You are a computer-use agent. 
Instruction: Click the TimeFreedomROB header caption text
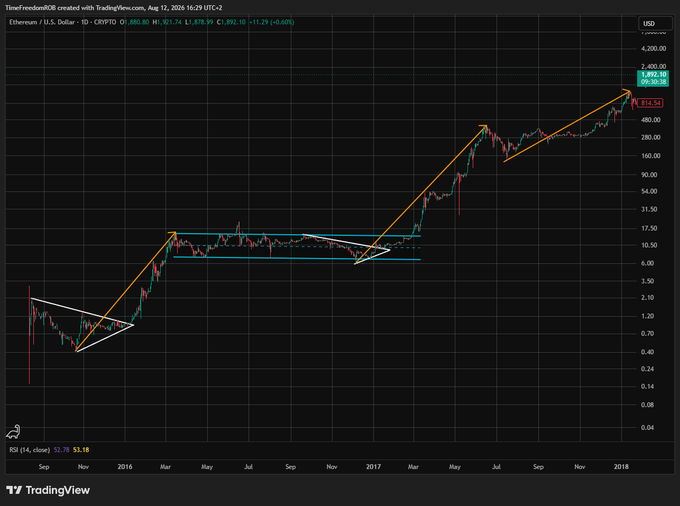click(x=114, y=7)
